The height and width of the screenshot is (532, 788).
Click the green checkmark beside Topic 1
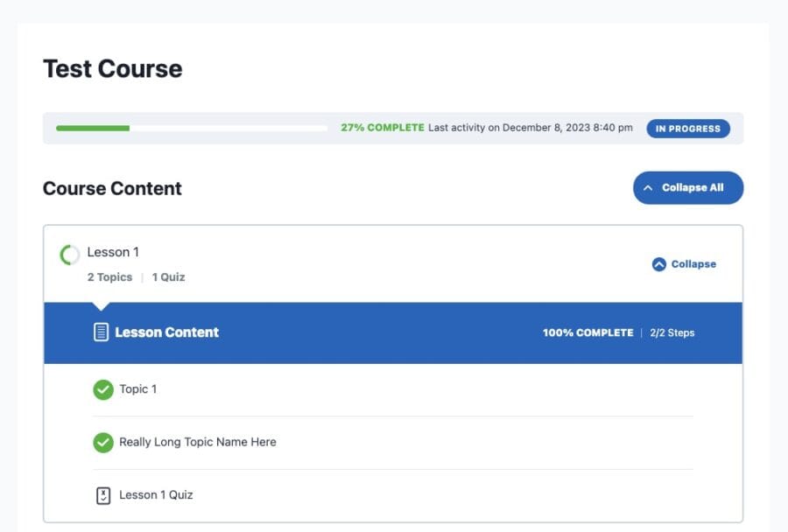click(x=102, y=388)
